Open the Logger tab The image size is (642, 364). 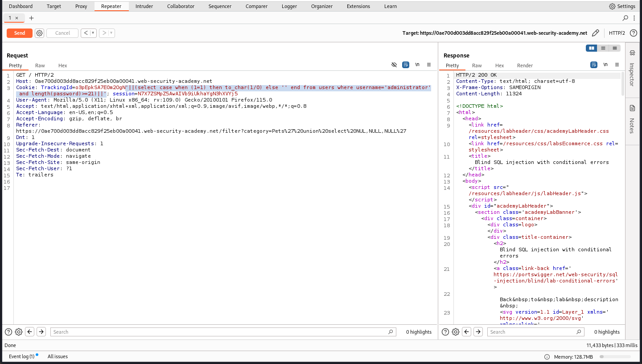point(289,6)
